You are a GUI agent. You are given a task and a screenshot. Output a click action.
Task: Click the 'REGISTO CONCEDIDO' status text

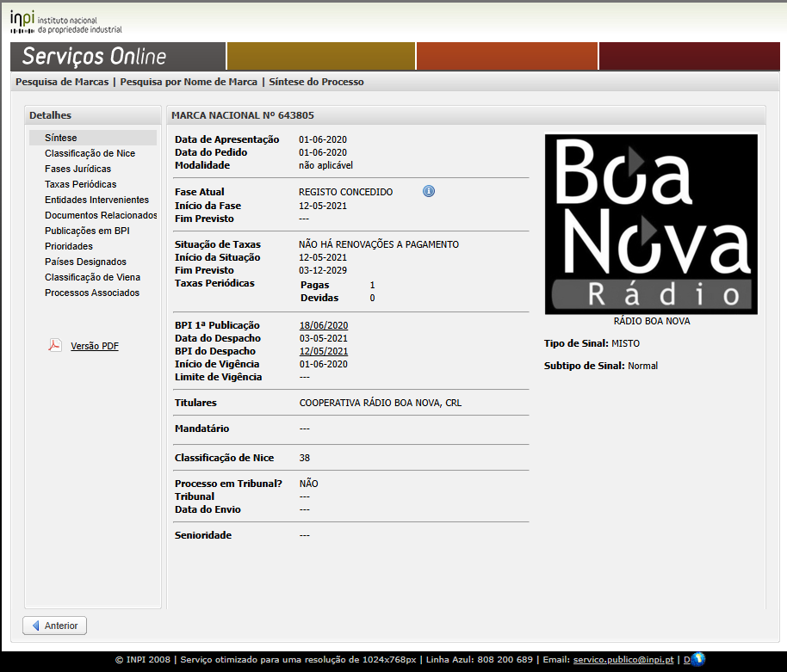coord(346,192)
